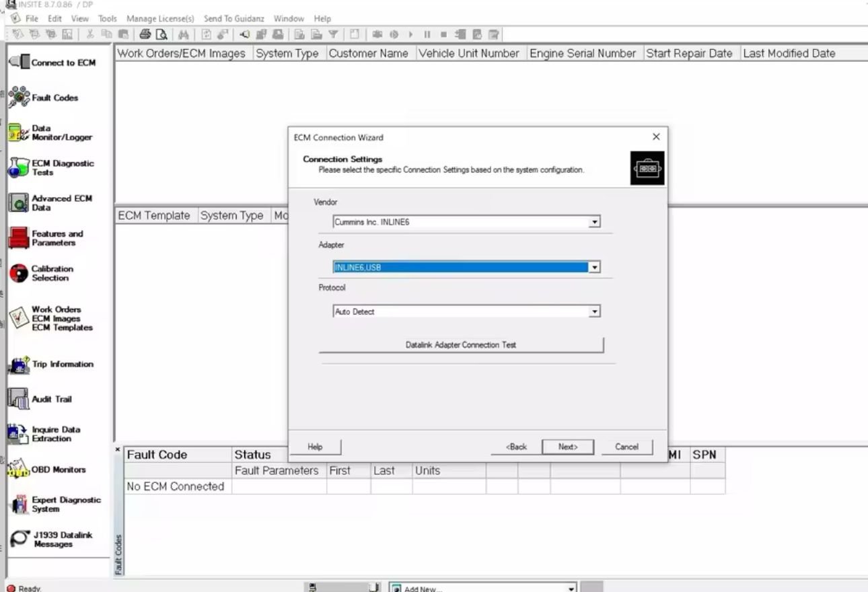Click Connect to ECM sidebar icon
Screen dimensions: 868x592
pyautogui.click(x=52, y=63)
